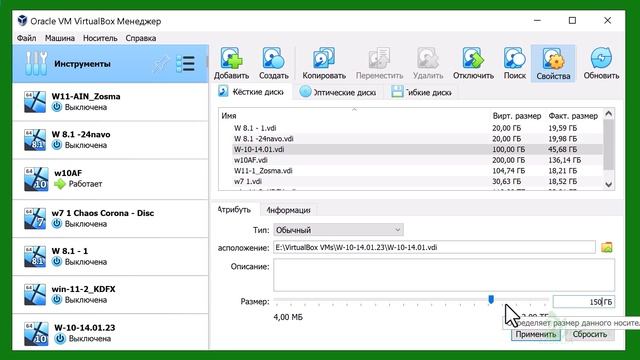Click the pin icon beside Инструменты
This screenshot has width=640, height=360.
click(x=161, y=64)
